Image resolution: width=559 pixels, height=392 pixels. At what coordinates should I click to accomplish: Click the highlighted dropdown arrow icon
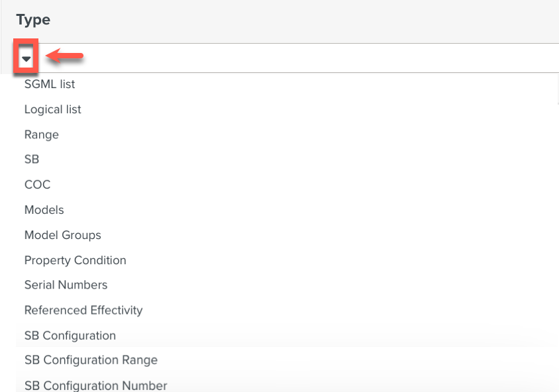click(x=26, y=58)
